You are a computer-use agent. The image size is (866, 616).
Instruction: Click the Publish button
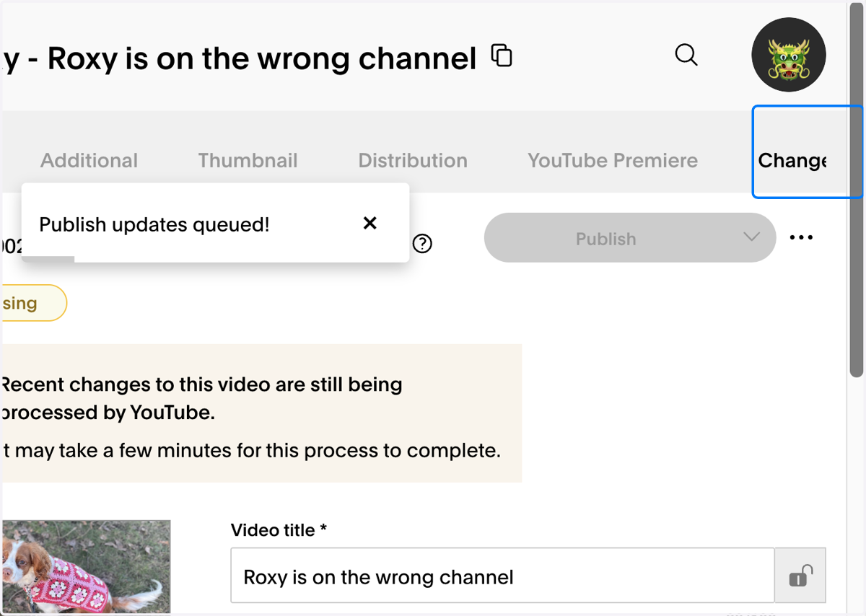pyautogui.click(x=605, y=238)
